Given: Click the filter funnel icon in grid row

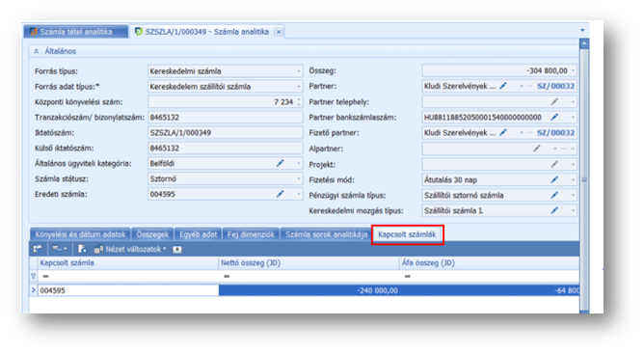Looking at the screenshot, I should pyautogui.click(x=34, y=276).
